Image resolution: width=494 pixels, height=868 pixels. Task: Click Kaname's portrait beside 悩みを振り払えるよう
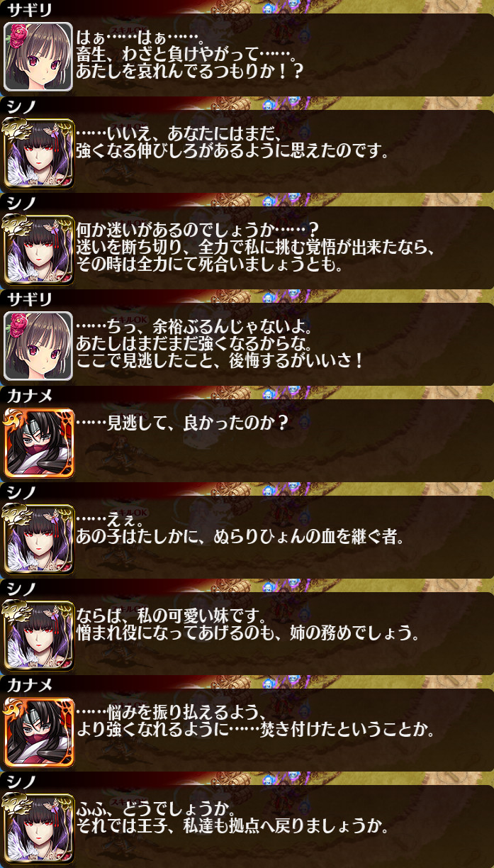click(x=38, y=732)
